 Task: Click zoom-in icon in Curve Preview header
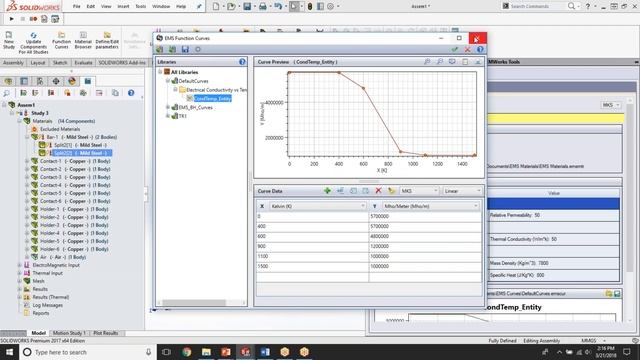coord(427,62)
